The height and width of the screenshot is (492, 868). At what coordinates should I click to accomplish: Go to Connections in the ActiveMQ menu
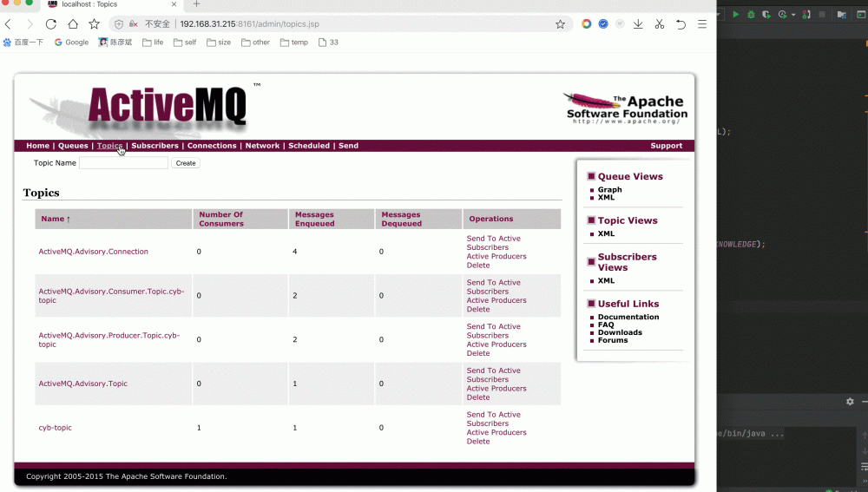tap(212, 146)
